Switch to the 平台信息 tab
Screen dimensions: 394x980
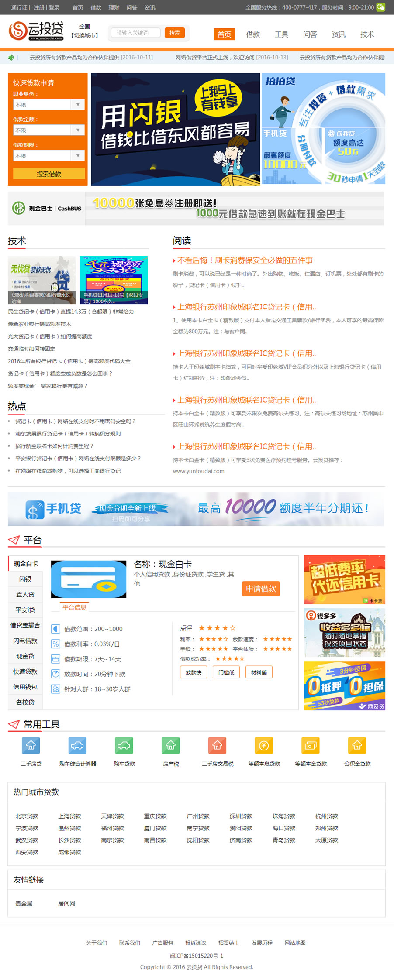point(75,607)
